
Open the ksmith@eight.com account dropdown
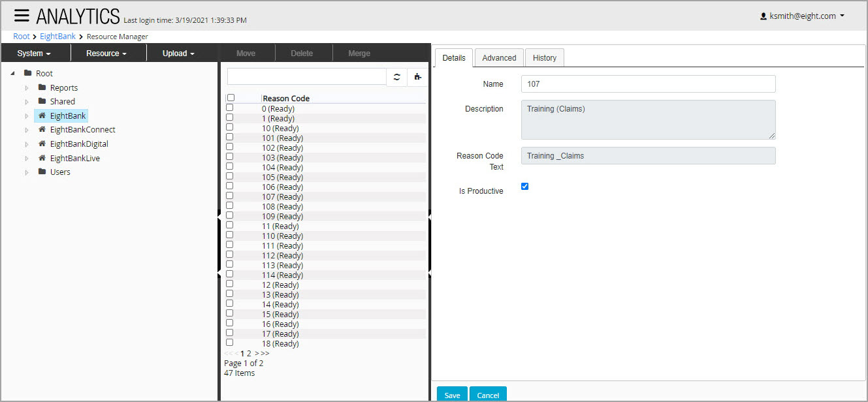(802, 16)
